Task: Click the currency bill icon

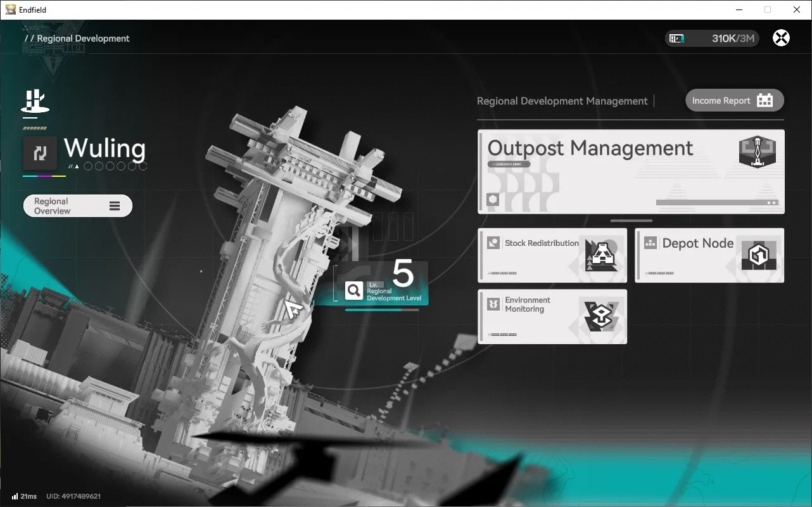Action: coord(677,39)
